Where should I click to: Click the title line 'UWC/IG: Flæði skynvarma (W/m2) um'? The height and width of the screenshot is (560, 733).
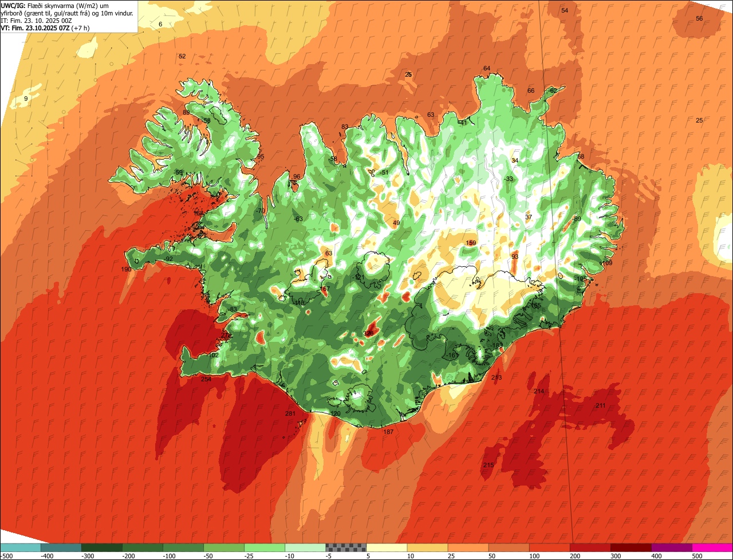coord(54,5)
